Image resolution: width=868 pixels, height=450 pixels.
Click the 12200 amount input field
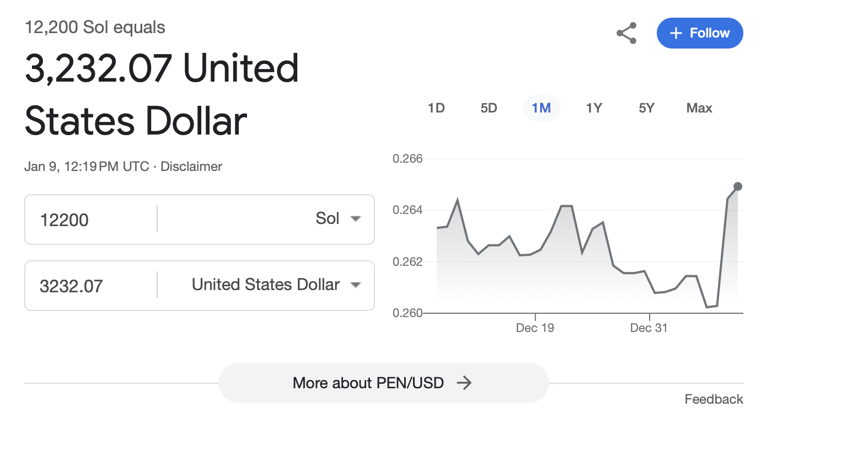(91, 219)
